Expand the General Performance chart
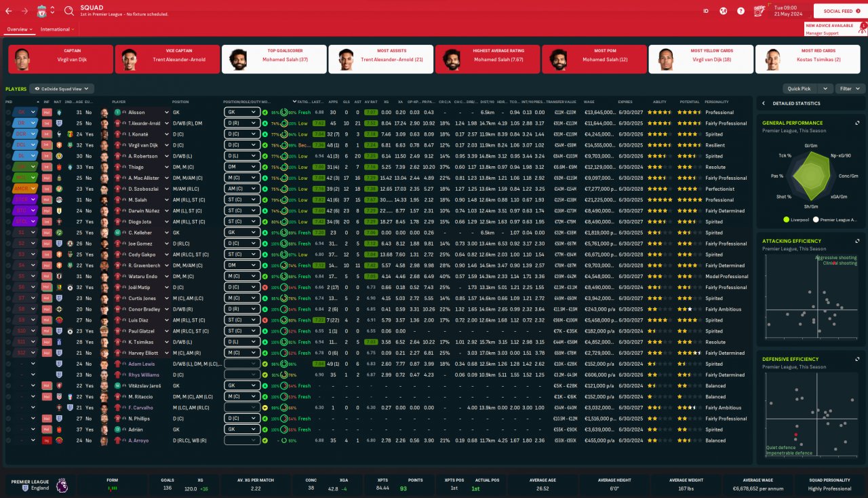This screenshot has width=868, height=498. coord(857,123)
